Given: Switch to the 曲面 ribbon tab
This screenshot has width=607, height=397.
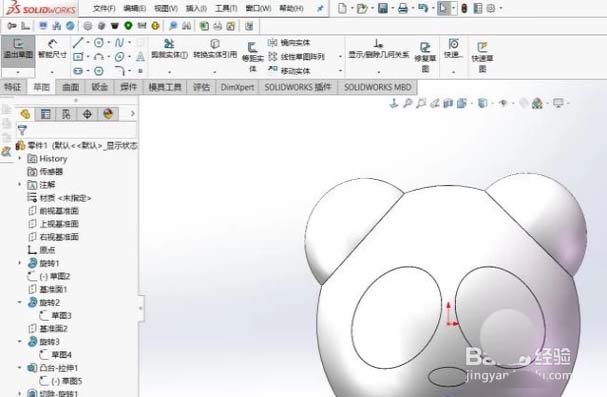Looking at the screenshot, I should 70,87.
